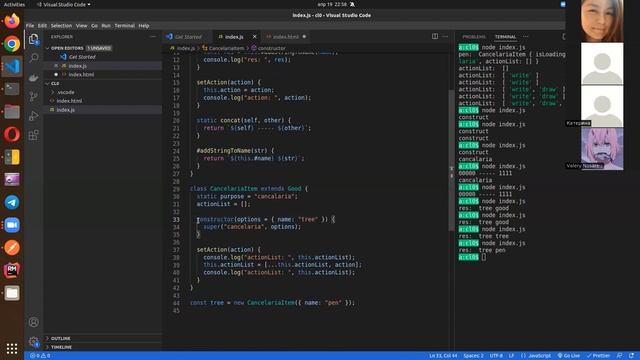This screenshot has height=360, width=640.
Task: Open the Help menu
Action: tap(144, 26)
